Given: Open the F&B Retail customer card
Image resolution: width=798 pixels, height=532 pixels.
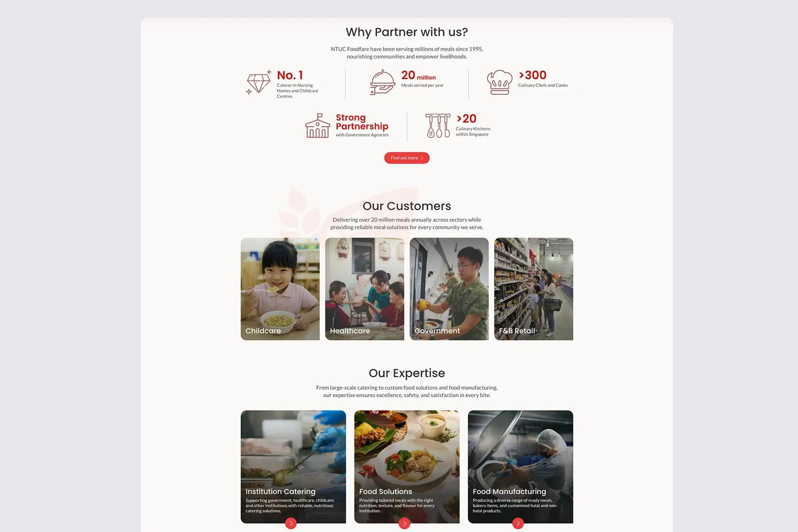Looking at the screenshot, I should (x=534, y=289).
